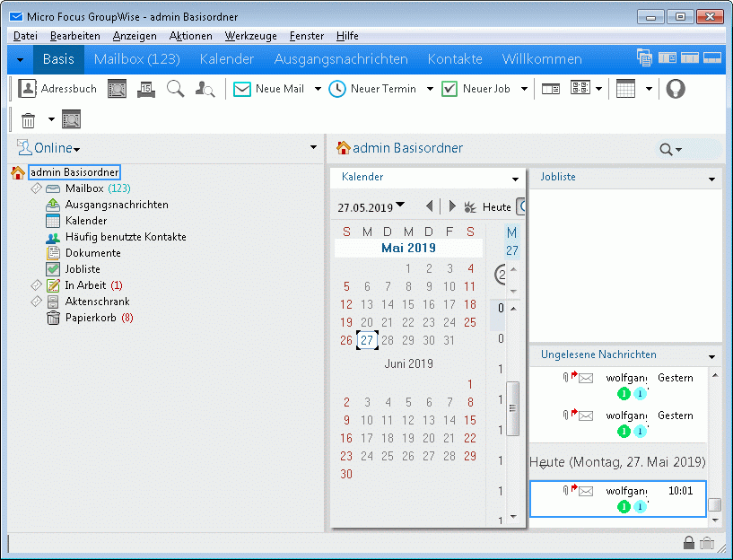Open the search magnifier in Basisordner header

pyautogui.click(x=671, y=149)
